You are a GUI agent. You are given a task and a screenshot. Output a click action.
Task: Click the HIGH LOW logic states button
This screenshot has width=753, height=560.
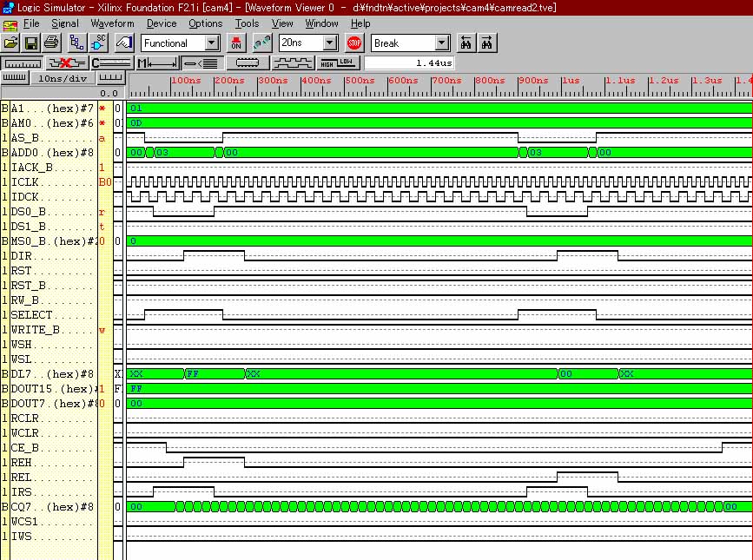click(338, 63)
